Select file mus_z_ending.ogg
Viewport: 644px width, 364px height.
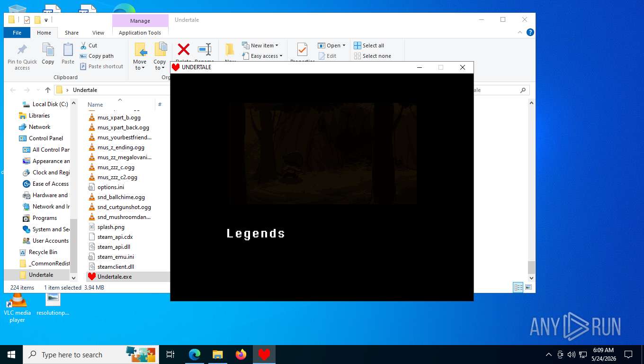click(121, 147)
